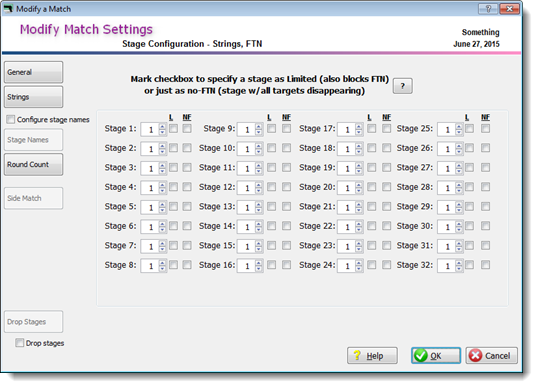This screenshot has height=388, width=538.
Task: Check the NF box for Stage 32
Action: (485, 265)
